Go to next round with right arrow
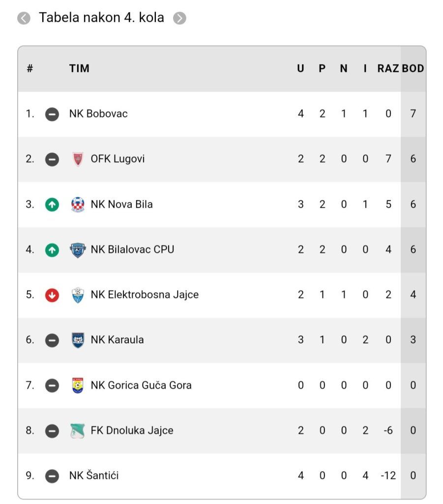Image resolution: width=443 pixels, height=504 pixels. (x=179, y=18)
